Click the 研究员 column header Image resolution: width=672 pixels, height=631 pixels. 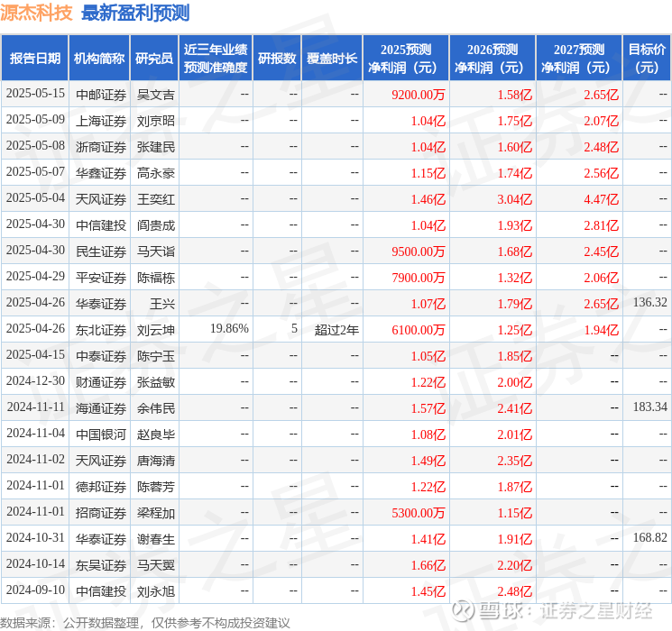pos(154,59)
